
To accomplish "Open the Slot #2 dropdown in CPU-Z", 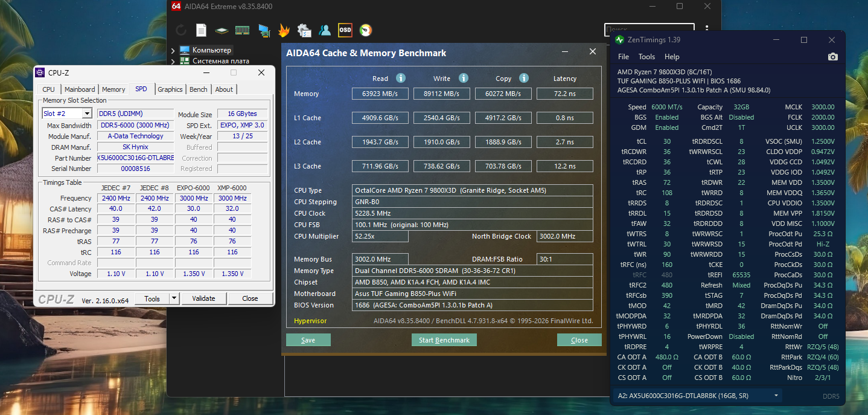I will tap(86, 114).
